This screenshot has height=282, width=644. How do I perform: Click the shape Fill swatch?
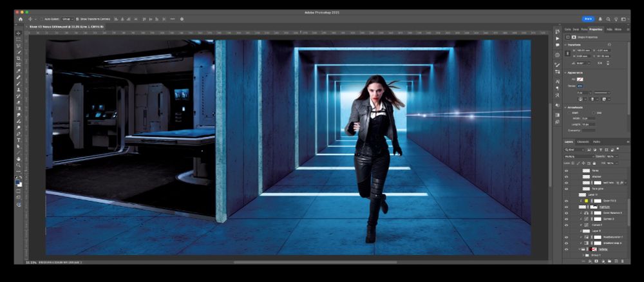pyautogui.click(x=580, y=79)
